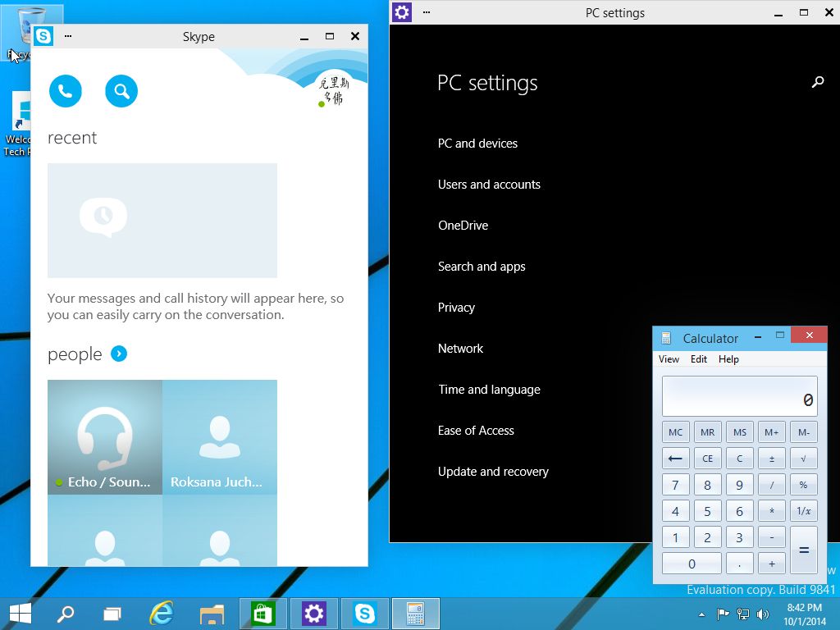840x630 pixels.
Task: Open Ease of Access settings
Action: pyautogui.click(x=476, y=431)
